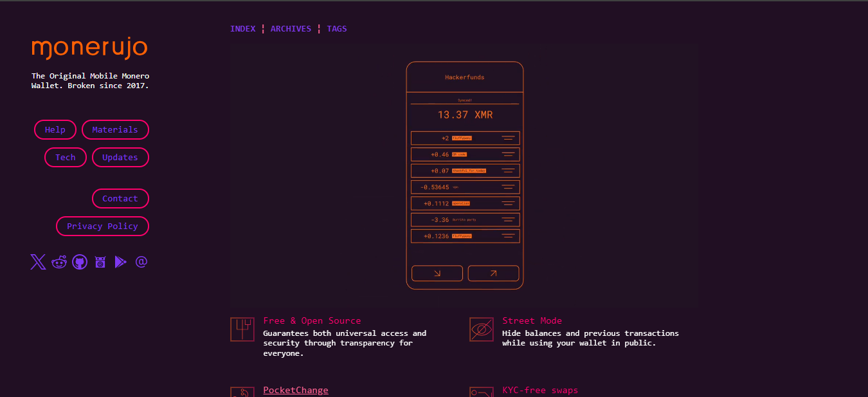Open the TAGS navigation link
The height and width of the screenshot is (397, 868).
pyautogui.click(x=337, y=29)
